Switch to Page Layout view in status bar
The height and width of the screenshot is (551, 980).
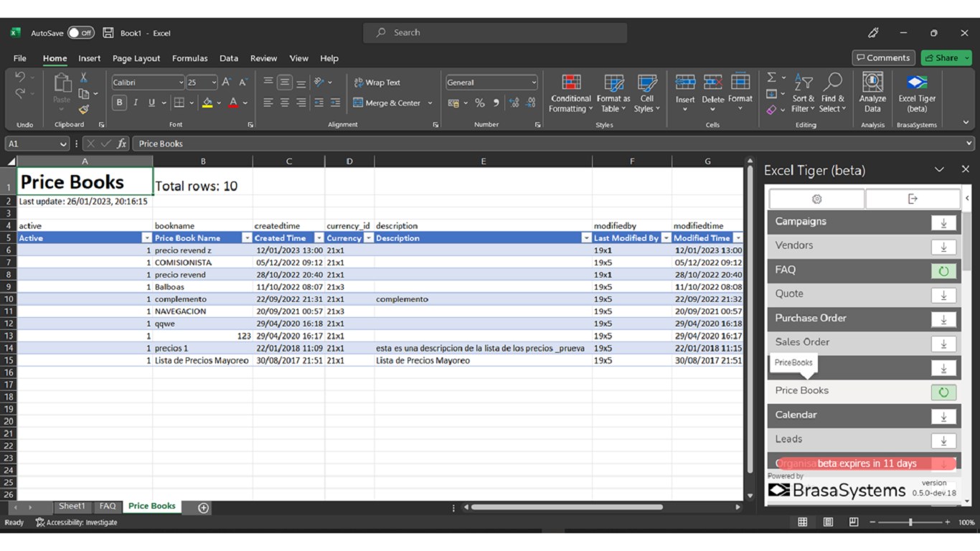click(828, 522)
